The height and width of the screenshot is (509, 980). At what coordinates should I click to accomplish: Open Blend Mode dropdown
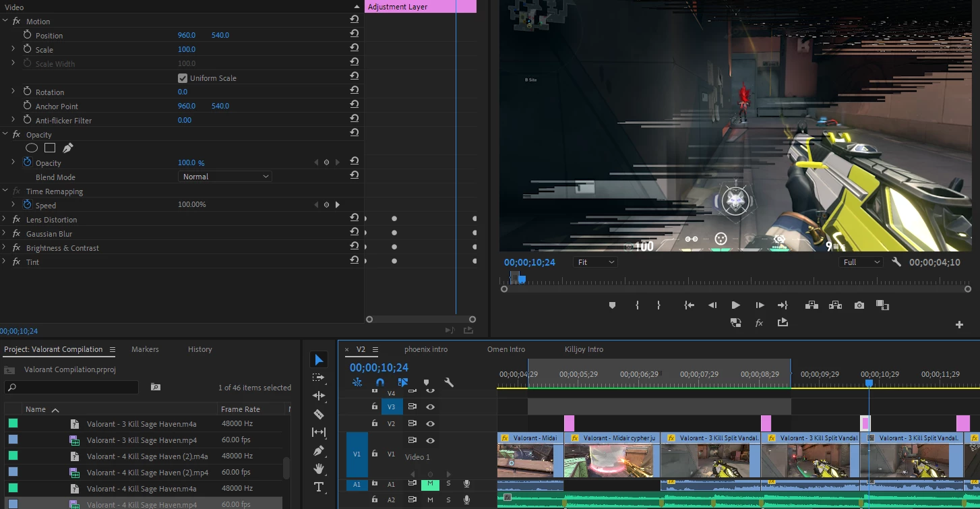[x=226, y=177]
